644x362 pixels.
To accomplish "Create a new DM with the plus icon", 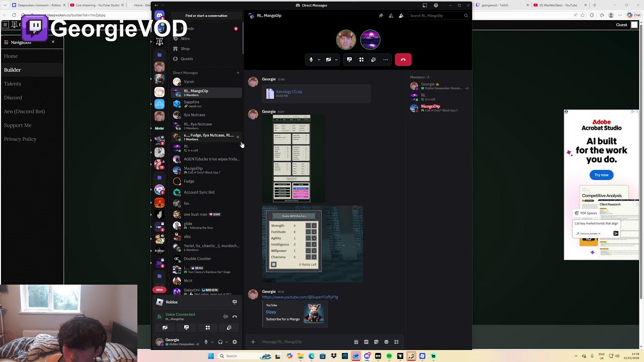I will click(x=238, y=73).
